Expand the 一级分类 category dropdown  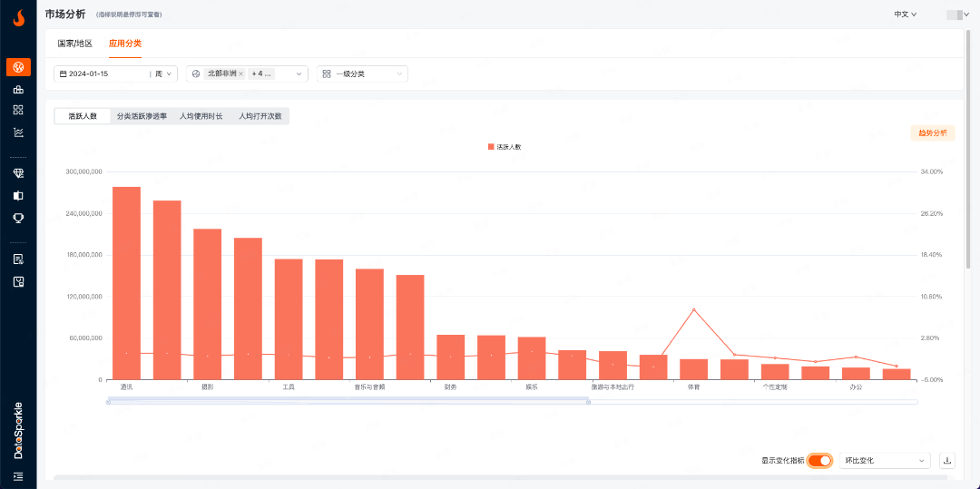click(x=362, y=73)
